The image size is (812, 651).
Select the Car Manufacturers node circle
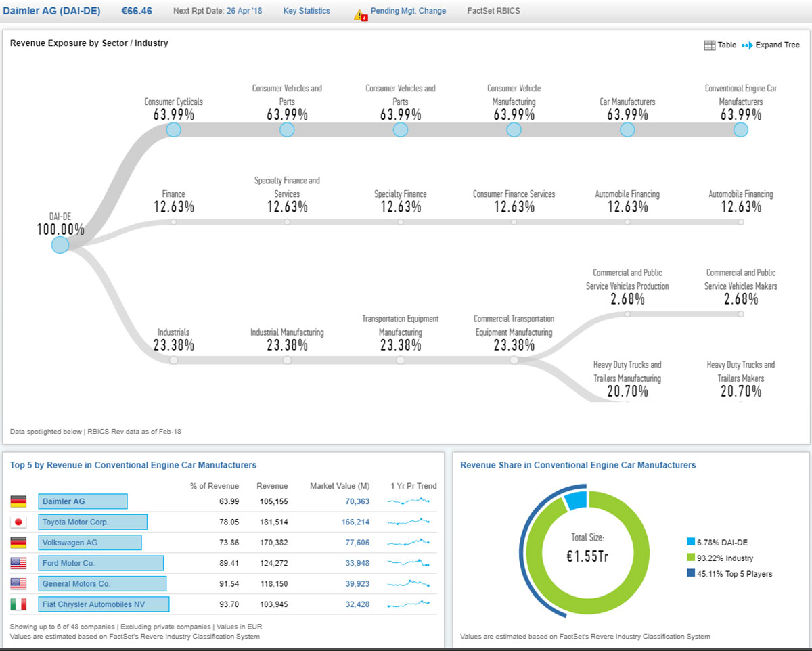pyautogui.click(x=628, y=129)
